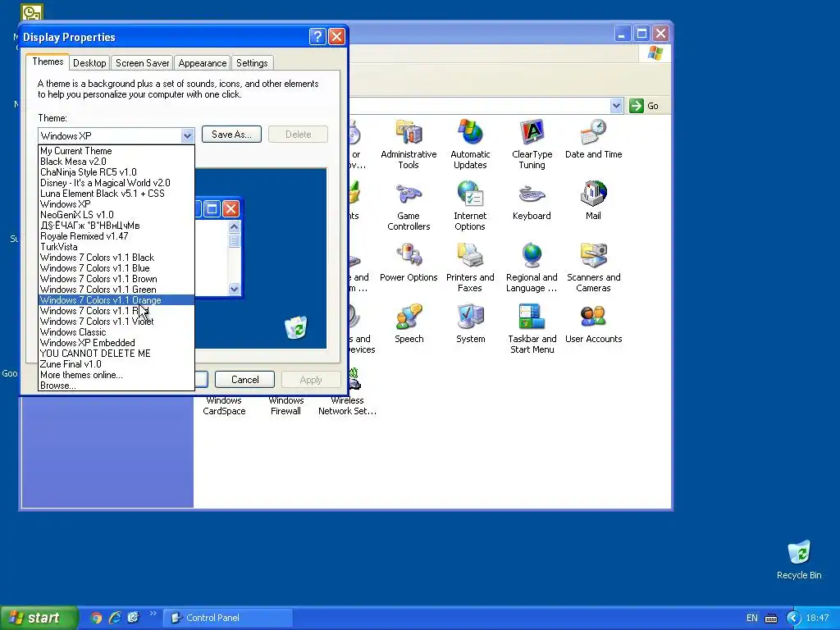
Task: Open the Start menu
Action: (x=38, y=618)
